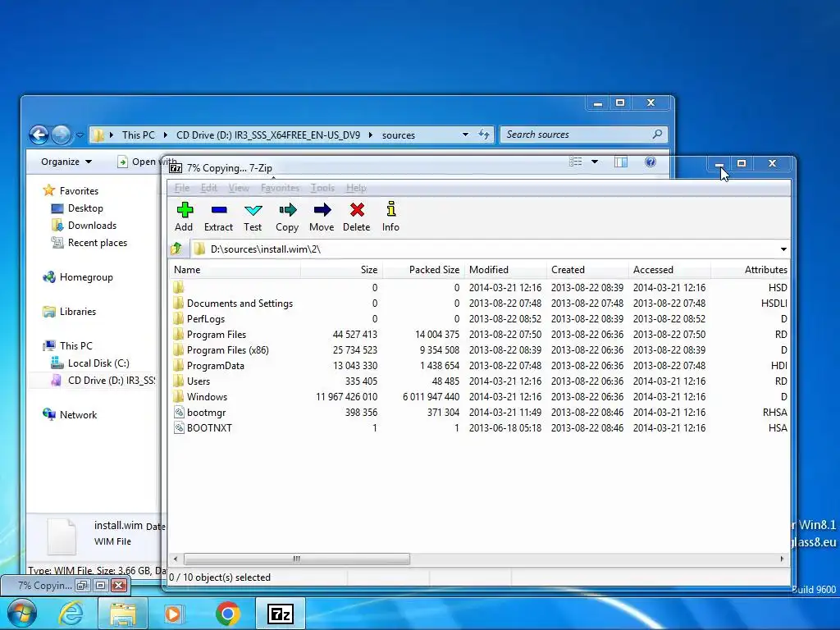Sort by the Size column header
840x630 pixels.
coord(341,269)
